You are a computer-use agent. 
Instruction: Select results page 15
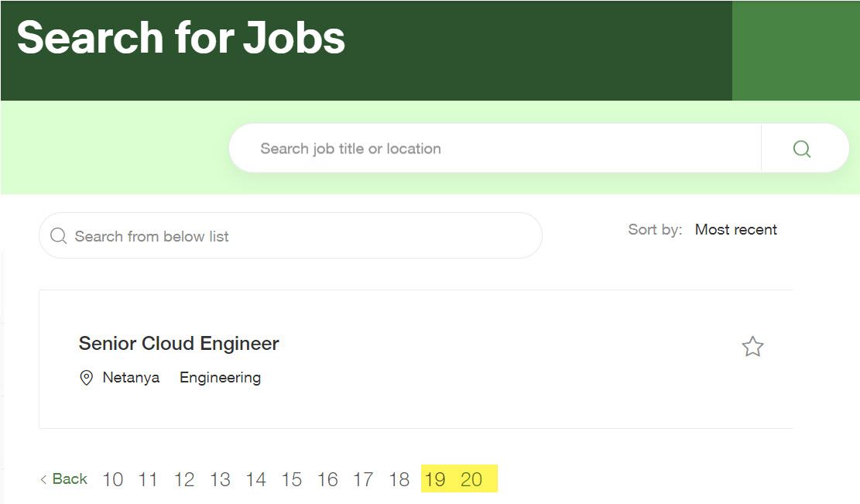(x=292, y=480)
